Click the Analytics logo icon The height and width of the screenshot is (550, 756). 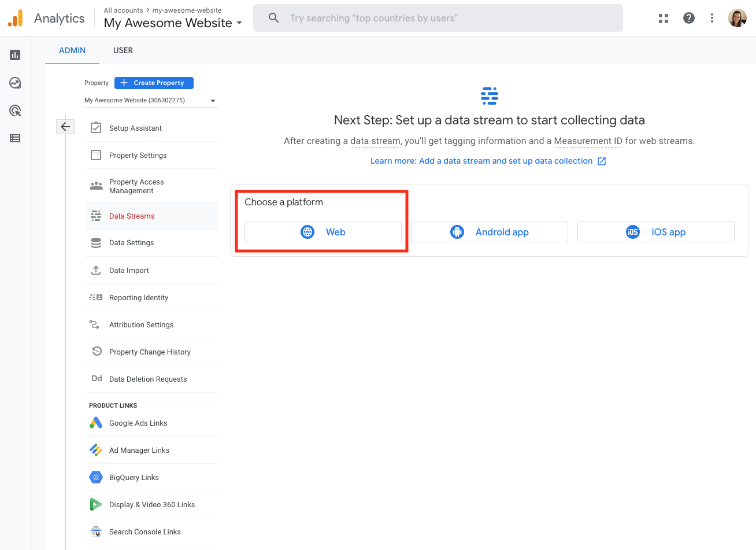coord(16,18)
